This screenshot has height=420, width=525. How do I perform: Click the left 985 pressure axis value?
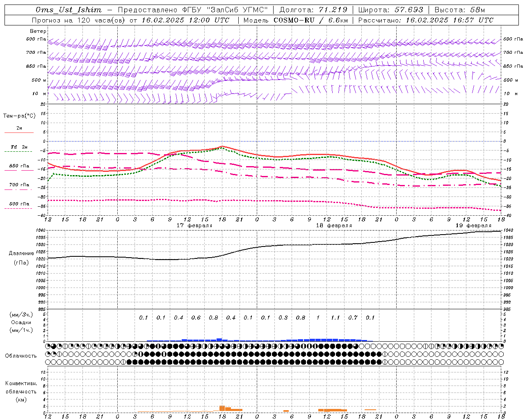tap(43, 309)
